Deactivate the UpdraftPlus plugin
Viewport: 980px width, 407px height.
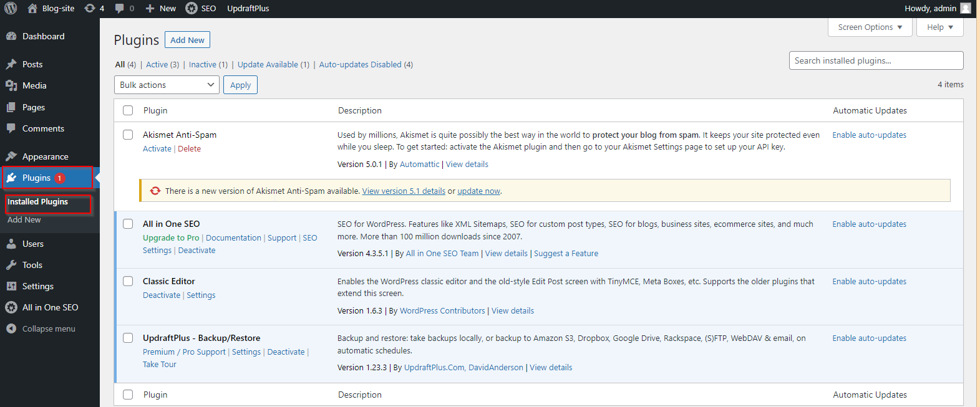coord(286,352)
